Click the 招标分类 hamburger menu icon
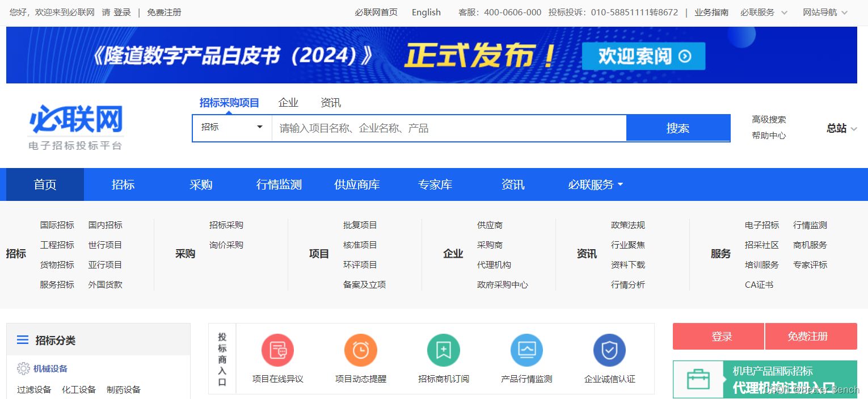The width and height of the screenshot is (868, 399). pyautogui.click(x=23, y=340)
